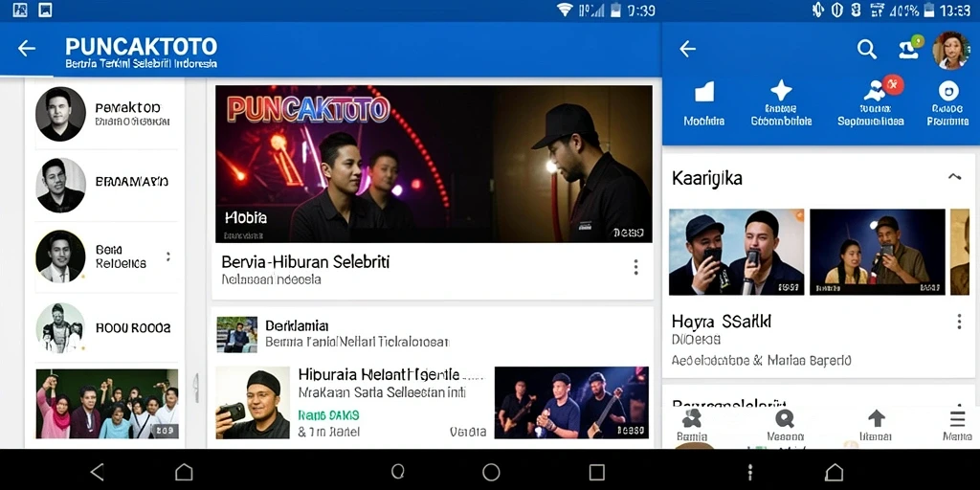This screenshot has width=980, height=490.
Task: Open search with the magnifier icon
Action: point(866,49)
